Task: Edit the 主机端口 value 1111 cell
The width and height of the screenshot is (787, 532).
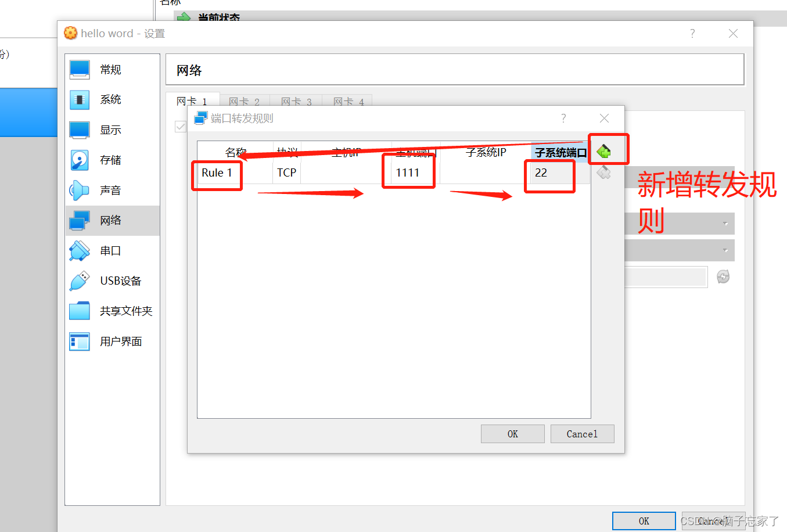Action: (408, 172)
